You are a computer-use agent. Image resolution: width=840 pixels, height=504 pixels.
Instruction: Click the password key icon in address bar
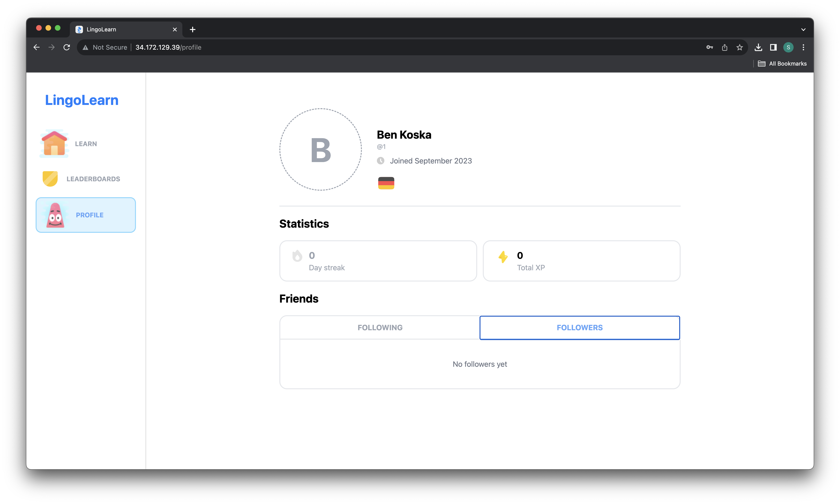click(709, 48)
